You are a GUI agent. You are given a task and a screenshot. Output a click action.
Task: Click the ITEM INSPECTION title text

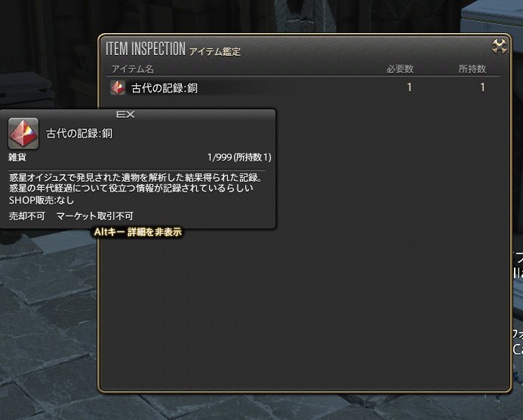146,49
